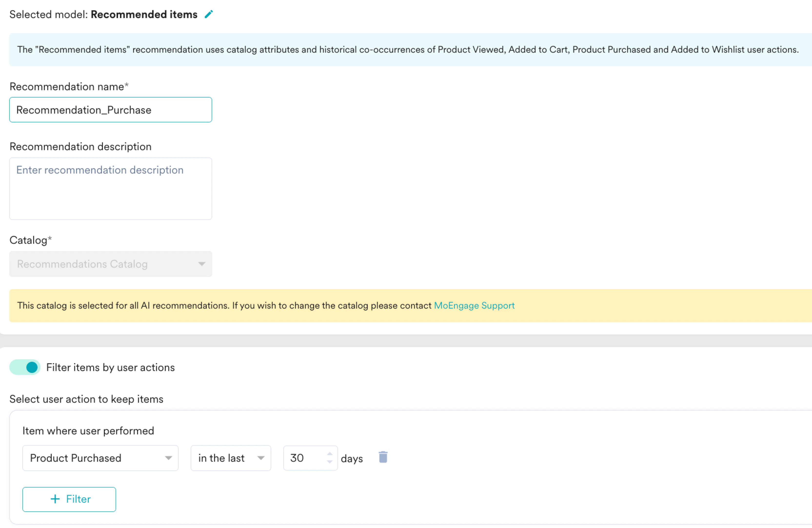
Task: Expand the 'in the last' dropdown
Action: point(231,458)
